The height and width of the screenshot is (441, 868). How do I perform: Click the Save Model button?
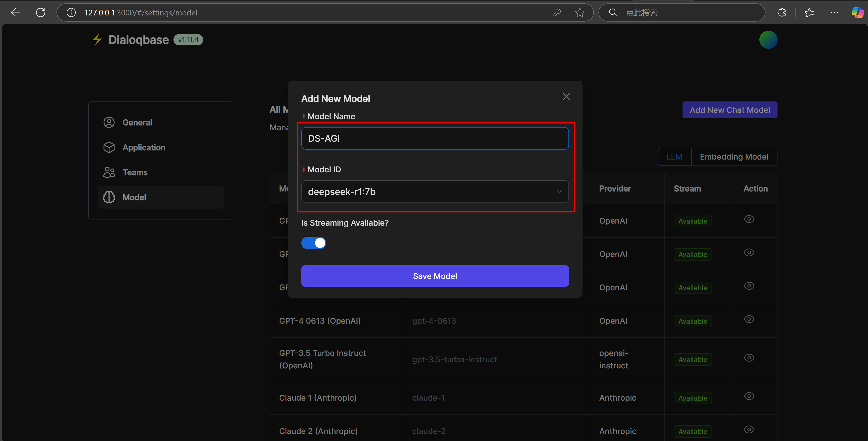coord(435,276)
